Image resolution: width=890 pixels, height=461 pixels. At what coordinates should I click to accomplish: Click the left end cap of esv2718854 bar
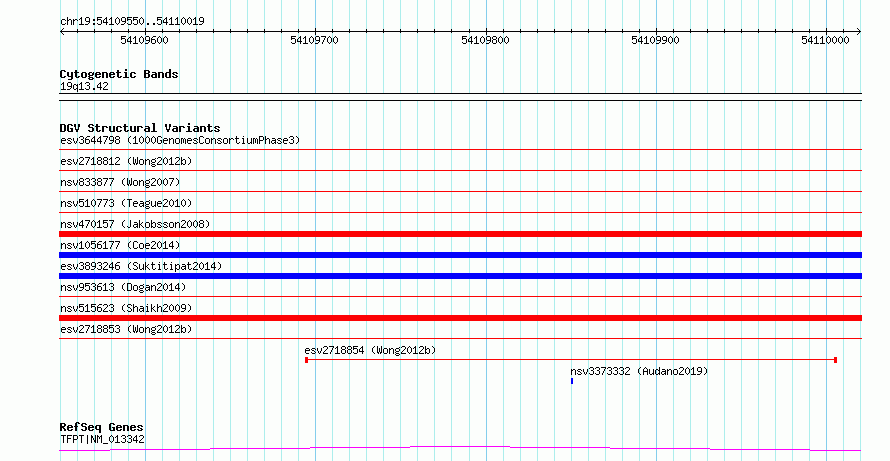(307, 360)
